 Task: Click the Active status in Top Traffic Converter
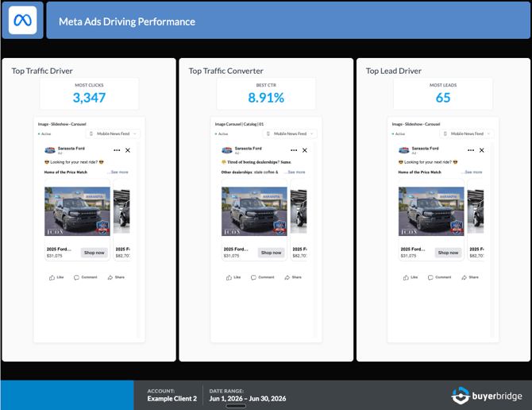click(222, 134)
